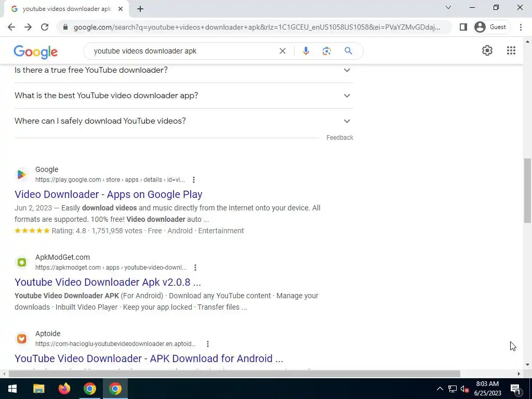The height and width of the screenshot is (399, 532).
Task: Open the Windows notification center
Action: tap(515, 389)
